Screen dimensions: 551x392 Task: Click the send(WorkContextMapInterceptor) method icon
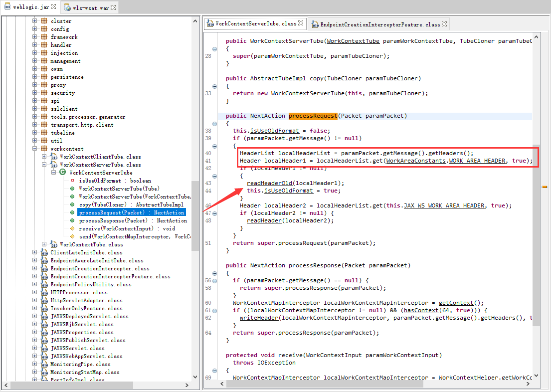pos(72,236)
